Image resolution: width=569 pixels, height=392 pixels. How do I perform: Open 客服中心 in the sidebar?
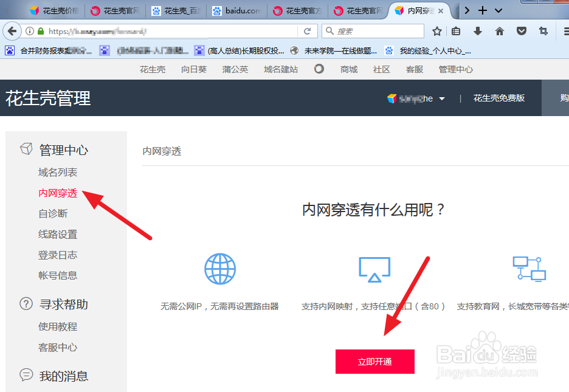pyautogui.click(x=58, y=348)
